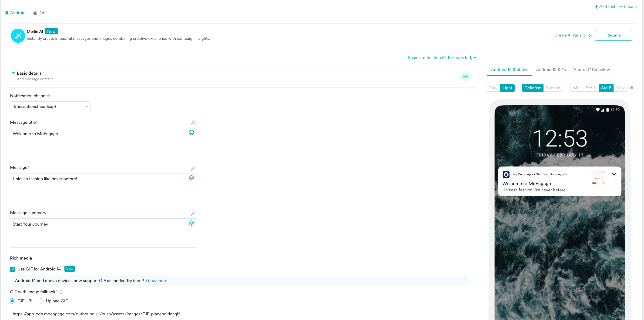Switch to the iOS platform tab

40,13
